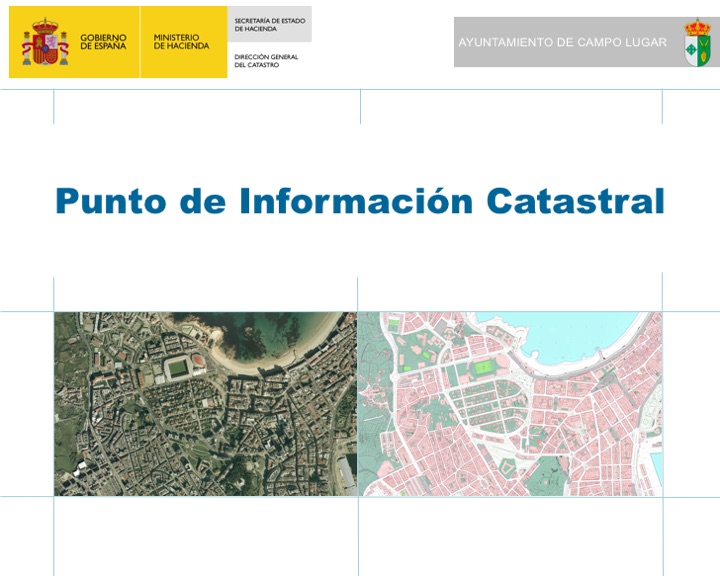Click the green stadium pitch on cadastral map
Viewport: 720px width, 576px height.
[484, 368]
